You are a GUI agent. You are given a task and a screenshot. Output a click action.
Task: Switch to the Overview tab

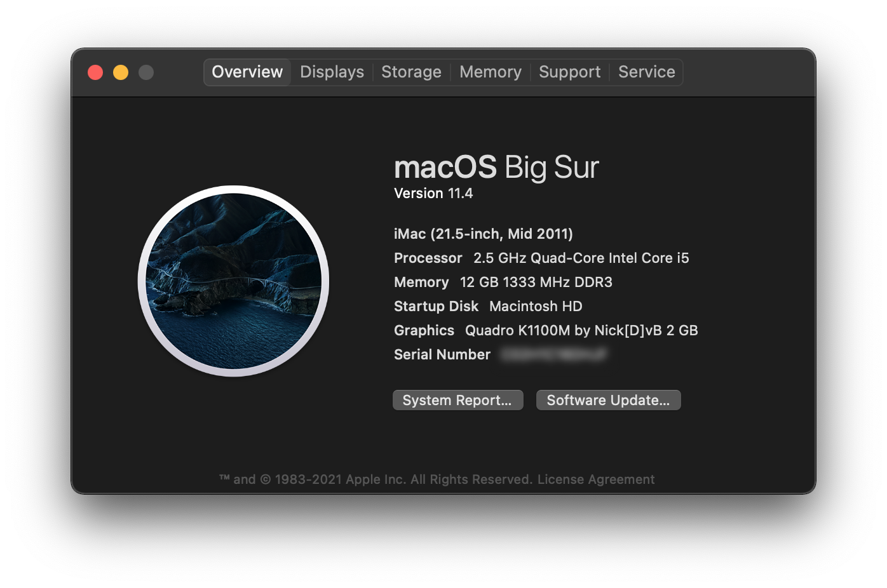point(247,72)
